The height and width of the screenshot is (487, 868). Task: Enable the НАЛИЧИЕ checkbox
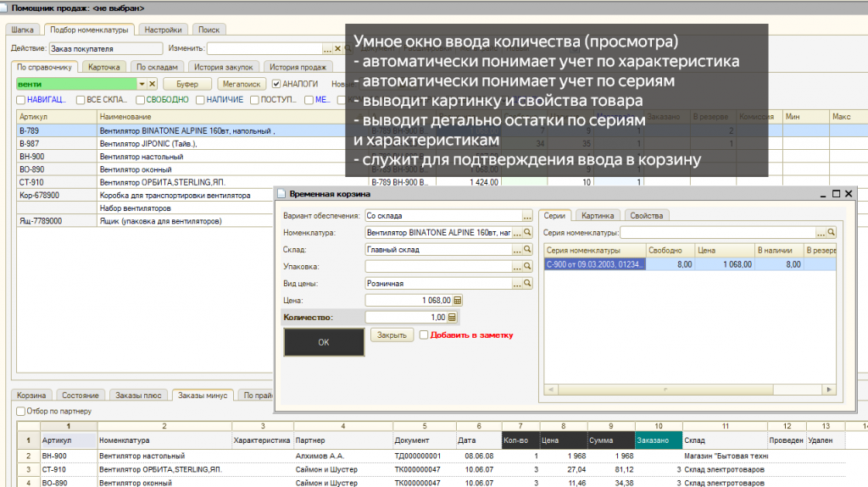click(200, 100)
